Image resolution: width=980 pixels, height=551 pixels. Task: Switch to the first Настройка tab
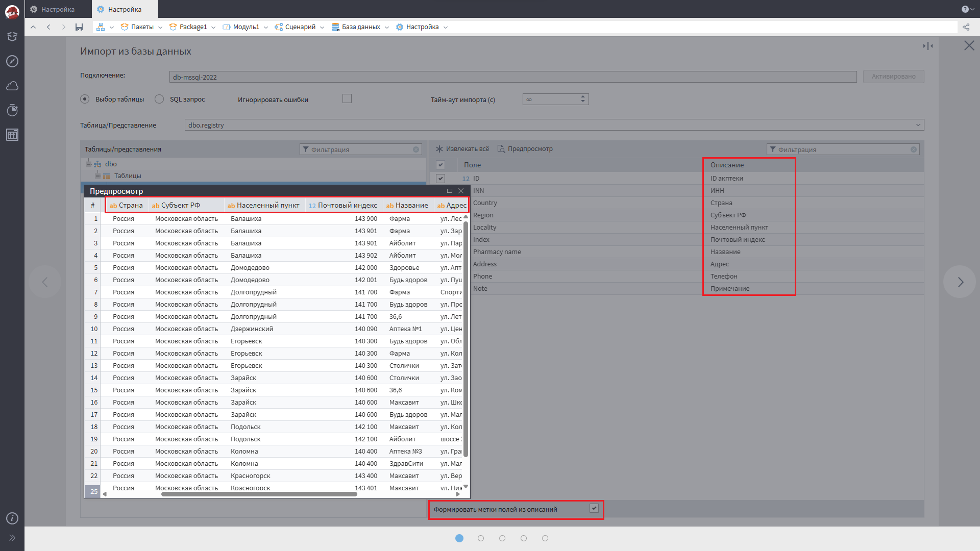tap(58, 9)
